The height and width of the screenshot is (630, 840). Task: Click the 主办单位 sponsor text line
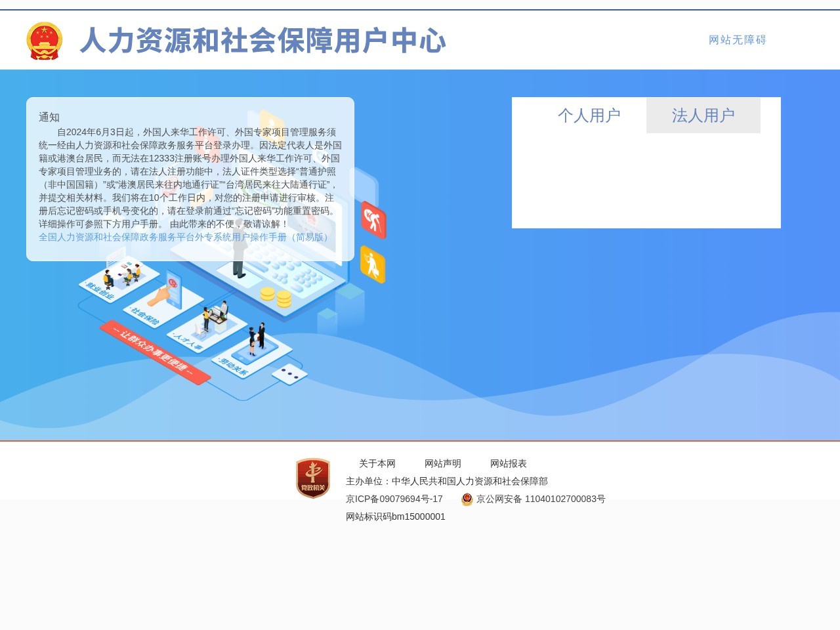click(x=447, y=481)
